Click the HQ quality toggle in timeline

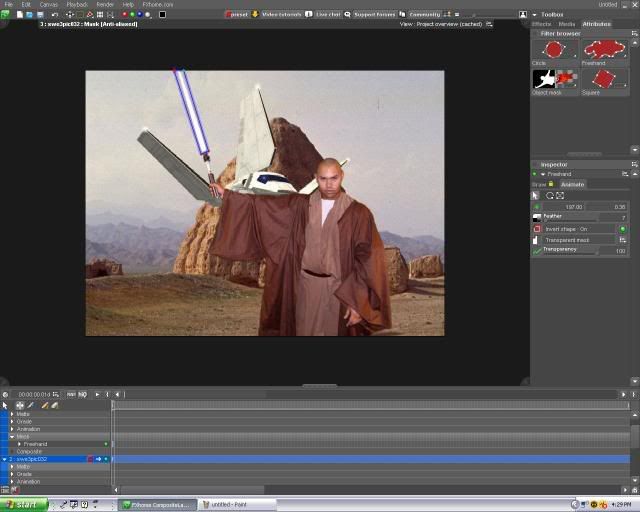[82, 394]
